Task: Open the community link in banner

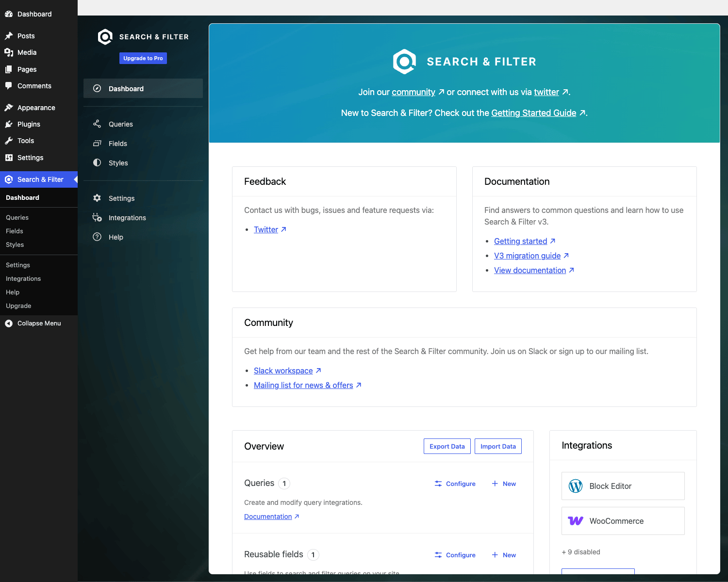Action: (x=414, y=92)
